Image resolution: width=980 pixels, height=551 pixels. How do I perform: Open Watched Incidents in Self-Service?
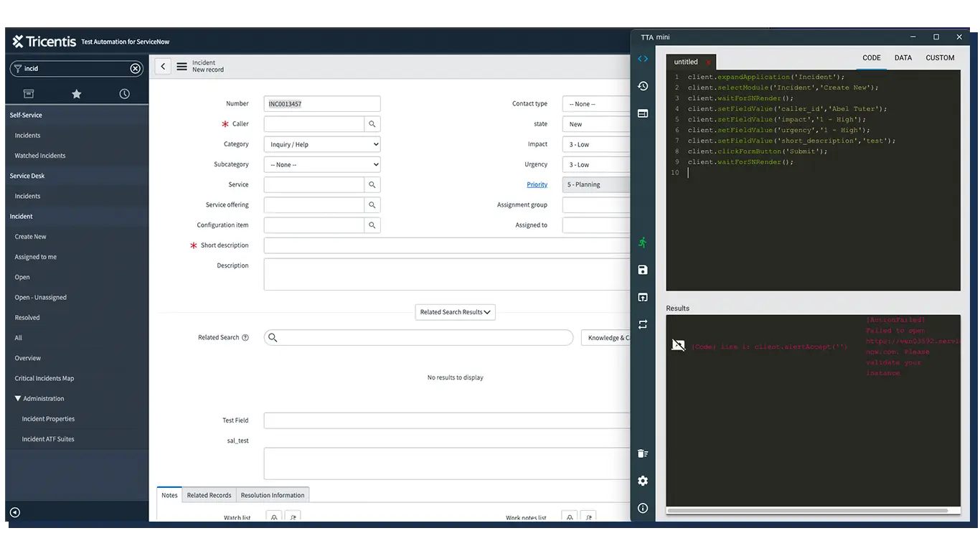40,156
